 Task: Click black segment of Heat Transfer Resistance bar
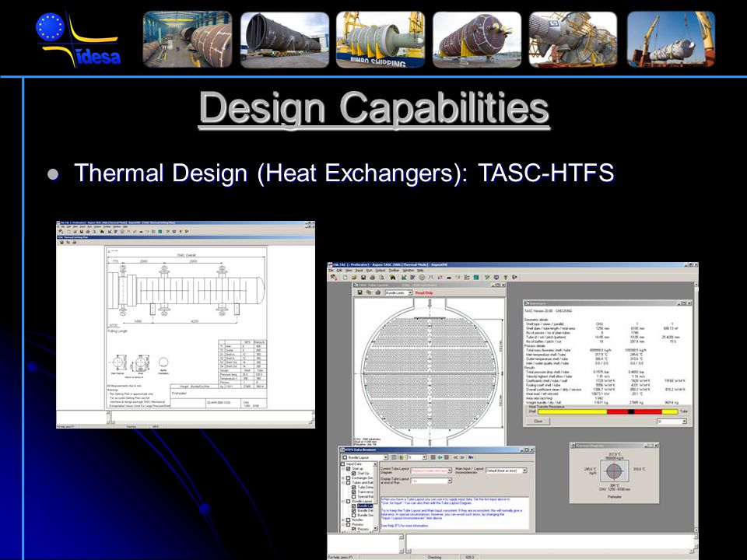631,411
